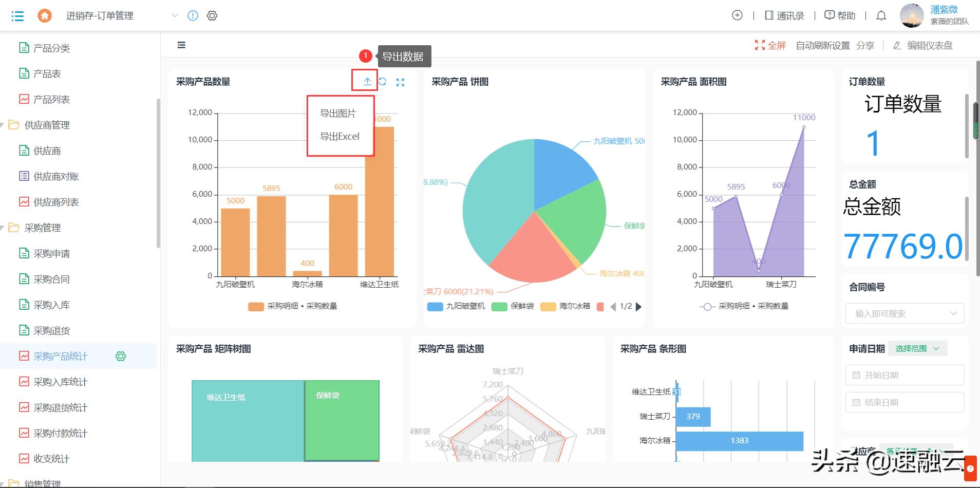Refresh the 采购产品数量 chart
980x488 pixels.
pos(383,82)
